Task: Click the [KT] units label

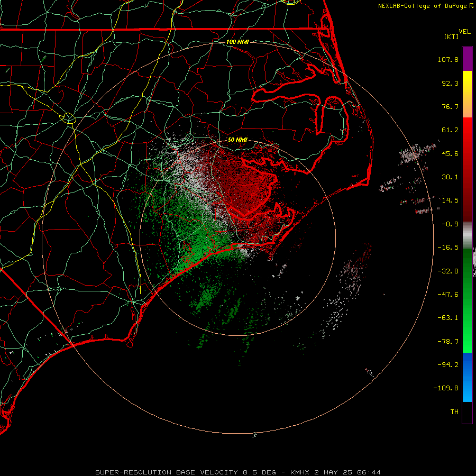Action: 452,36
